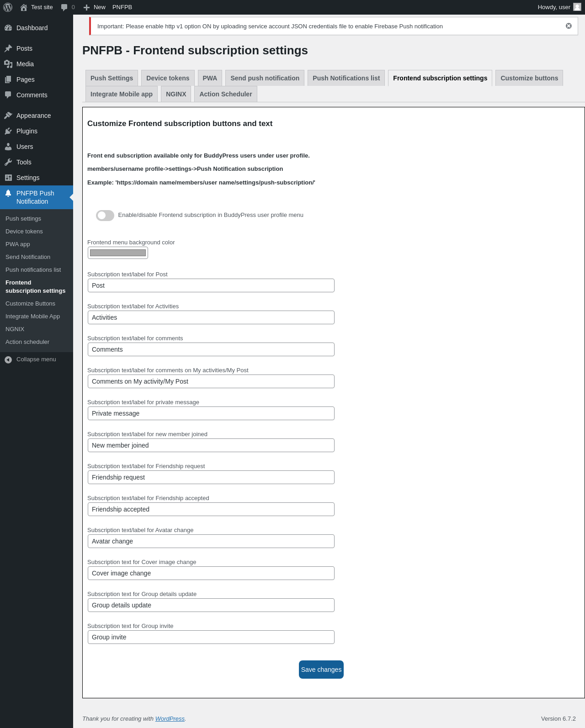Click the Dashboard gauge icon

[8, 28]
